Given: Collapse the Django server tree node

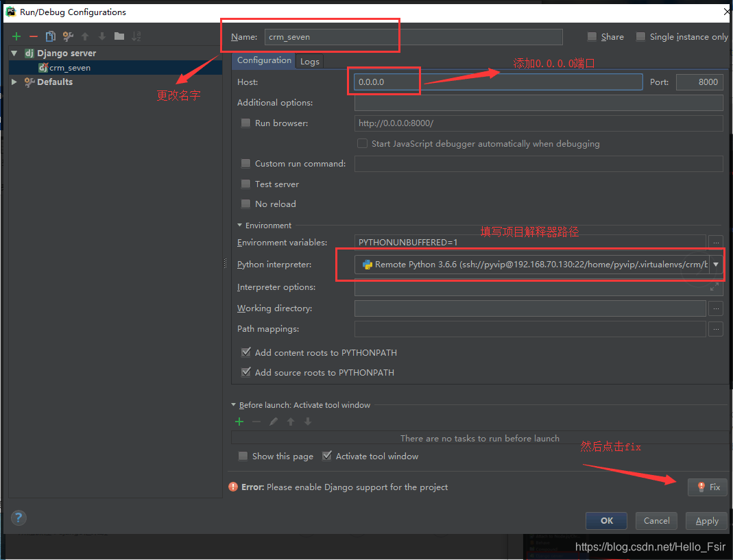Looking at the screenshot, I should coord(14,53).
